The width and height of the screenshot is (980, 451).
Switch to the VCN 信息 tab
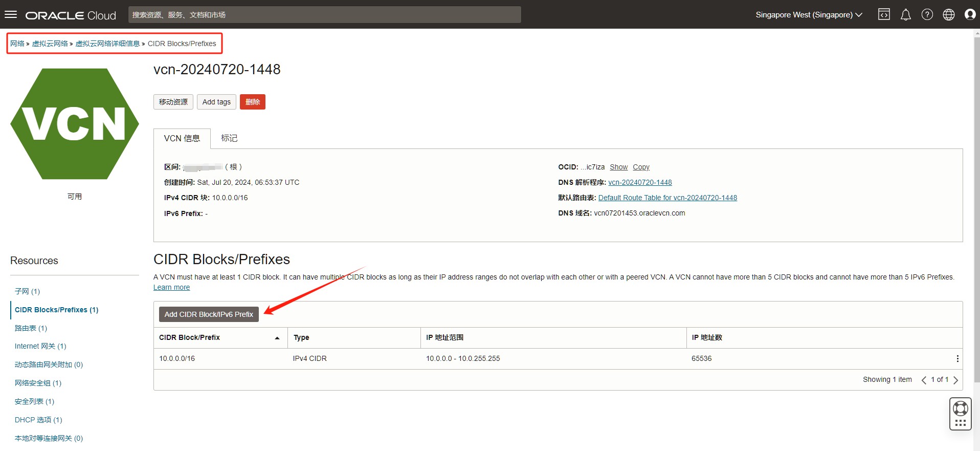182,139
